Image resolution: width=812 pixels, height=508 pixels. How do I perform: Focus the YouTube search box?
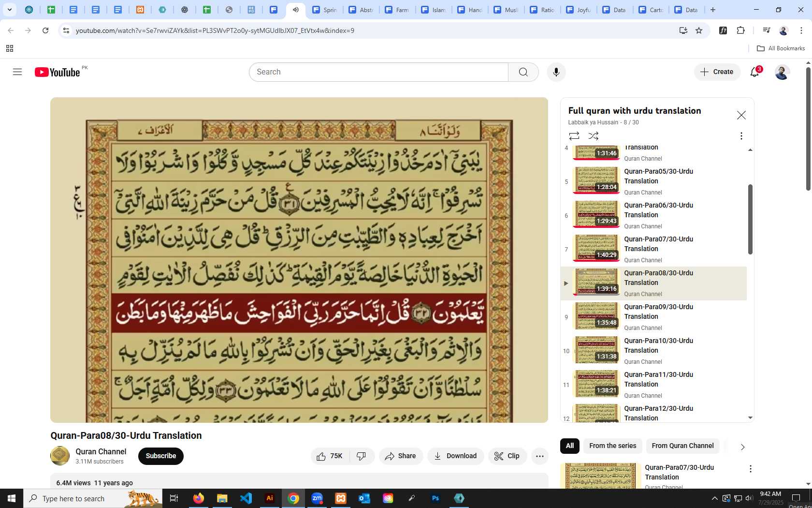[378, 72]
